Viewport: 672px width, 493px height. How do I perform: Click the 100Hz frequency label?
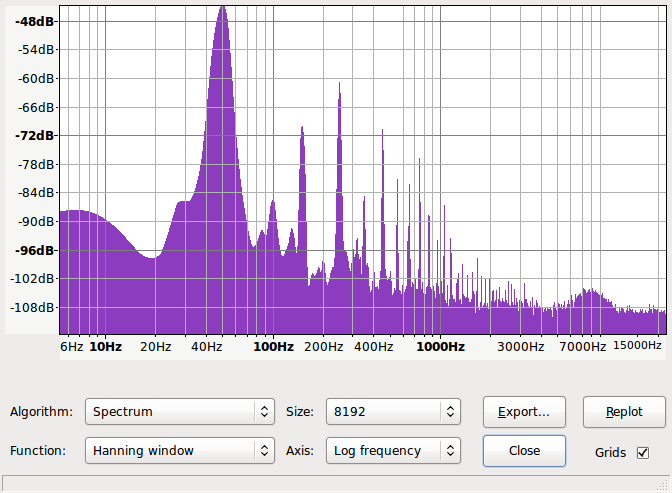pyautogui.click(x=273, y=346)
